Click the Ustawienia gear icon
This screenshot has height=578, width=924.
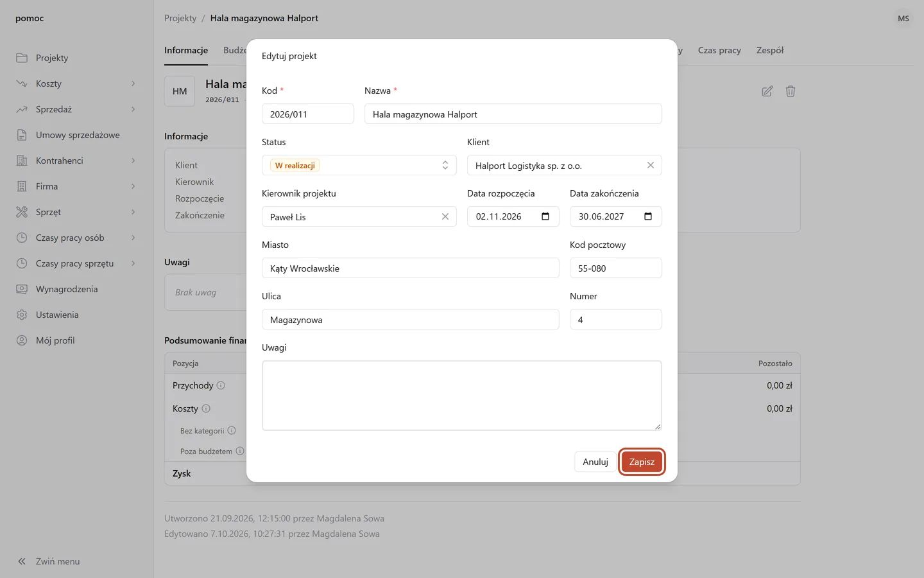(22, 315)
